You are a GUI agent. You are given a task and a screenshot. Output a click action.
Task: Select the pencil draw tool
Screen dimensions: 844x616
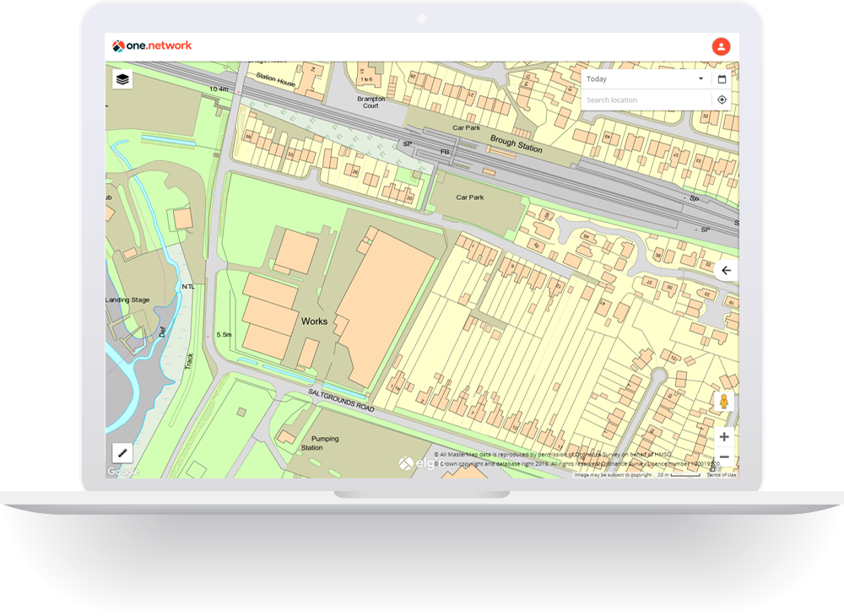pos(123,453)
